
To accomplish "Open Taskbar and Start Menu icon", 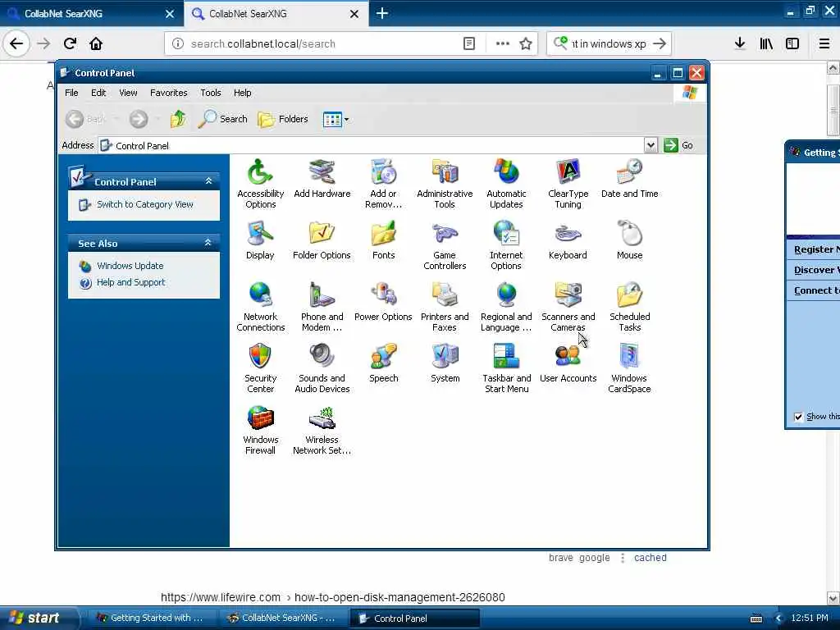I will (506, 368).
